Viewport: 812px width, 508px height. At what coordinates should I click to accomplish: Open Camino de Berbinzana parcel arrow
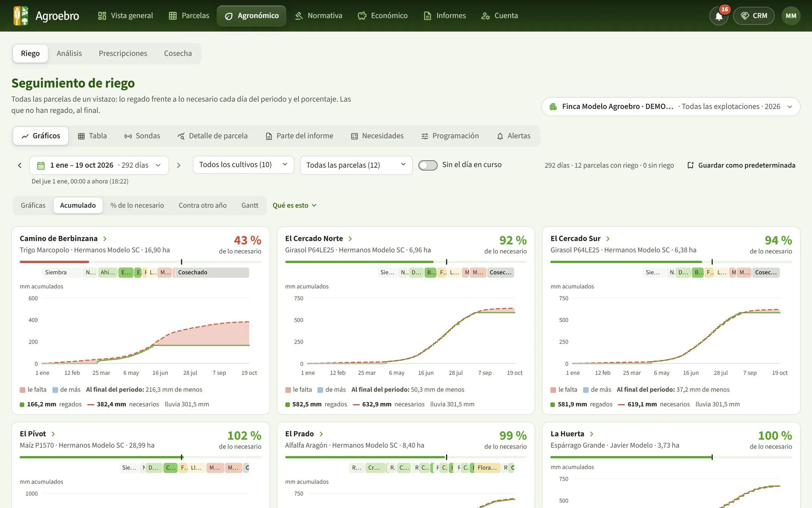[105, 239]
